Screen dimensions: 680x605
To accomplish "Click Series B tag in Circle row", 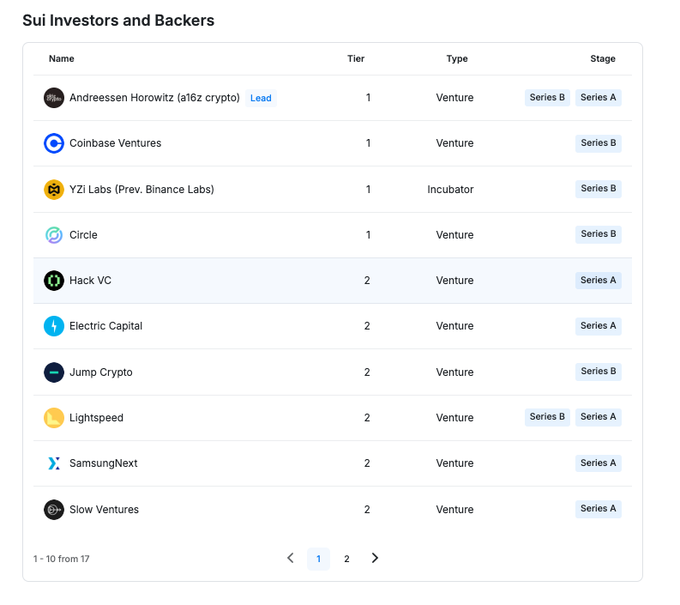I will (598, 234).
